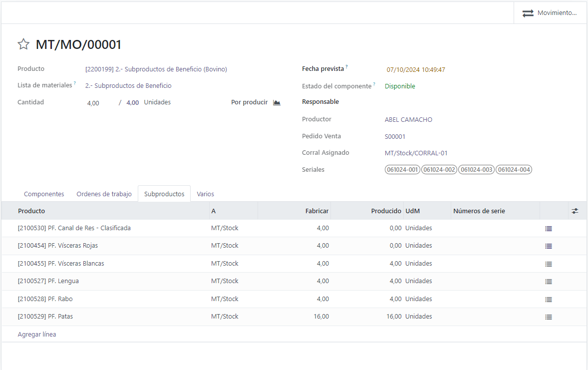Open sales order S00001 link
588x370 pixels.
395,137
